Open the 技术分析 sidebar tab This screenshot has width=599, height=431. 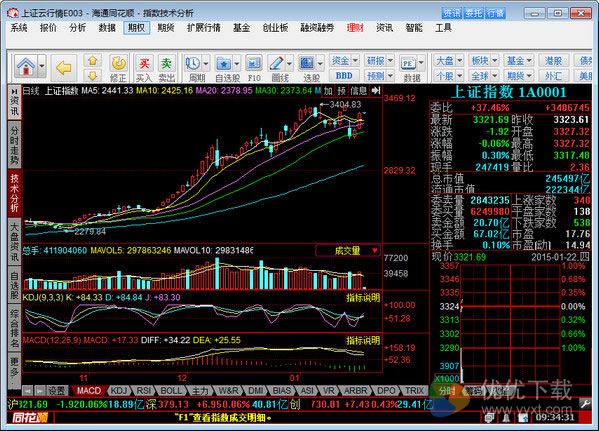pos(14,193)
